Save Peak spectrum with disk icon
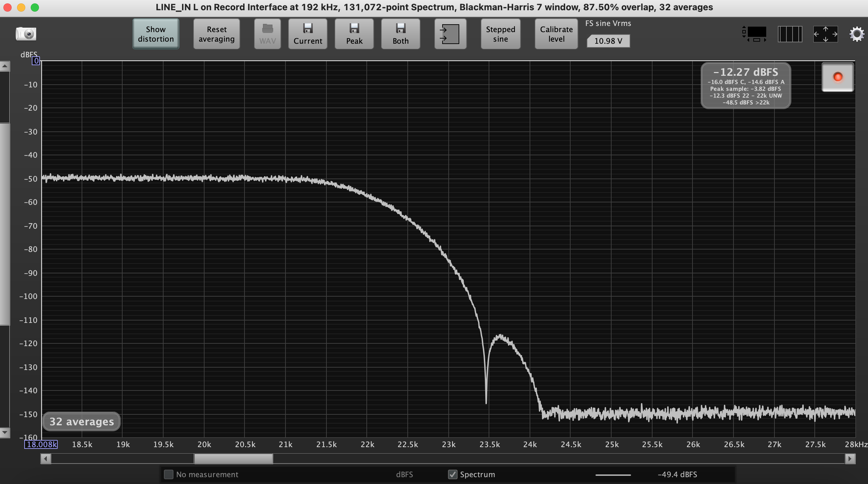 (354, 34)
